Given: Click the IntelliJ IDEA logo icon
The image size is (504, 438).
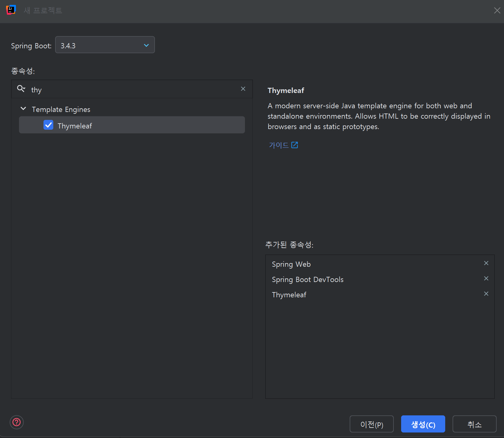Looking at the screenshot, I should tap(11, 10).
